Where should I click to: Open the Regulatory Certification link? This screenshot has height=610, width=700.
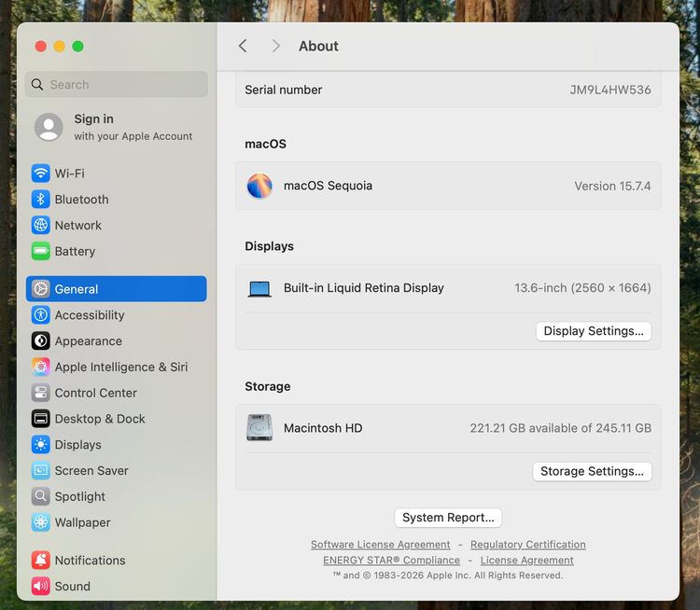527,545
